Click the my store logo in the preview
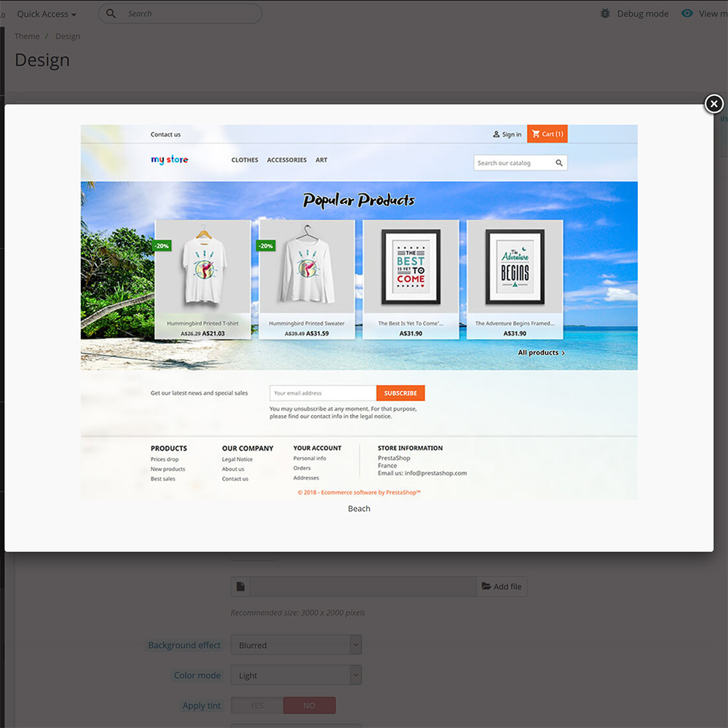728x728 pixels. click(170, 159)
